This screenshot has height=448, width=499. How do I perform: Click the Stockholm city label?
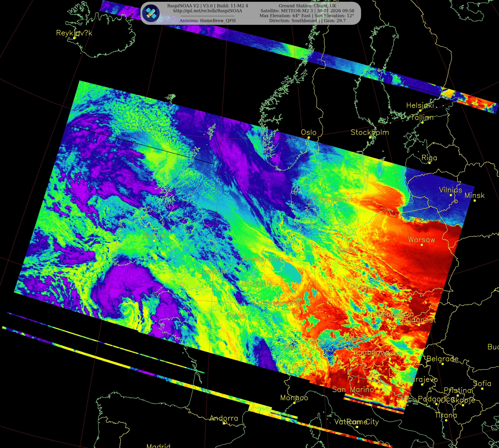370,132
